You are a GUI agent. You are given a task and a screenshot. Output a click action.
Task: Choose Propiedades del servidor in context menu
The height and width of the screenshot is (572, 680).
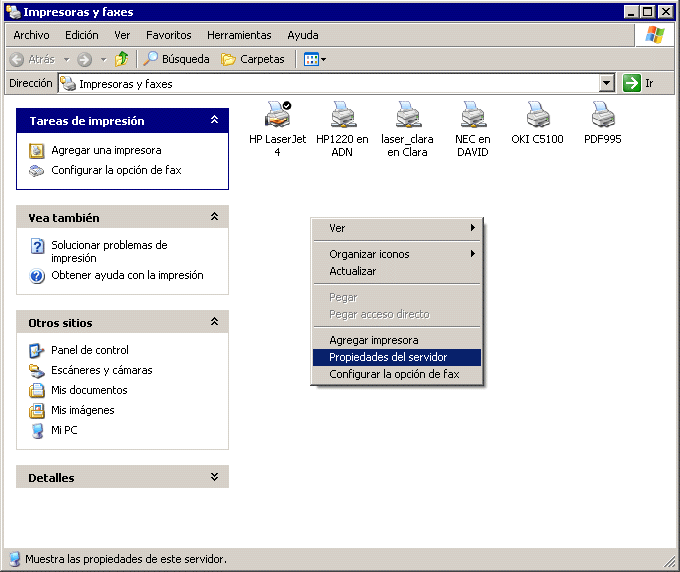coord(388,357)
